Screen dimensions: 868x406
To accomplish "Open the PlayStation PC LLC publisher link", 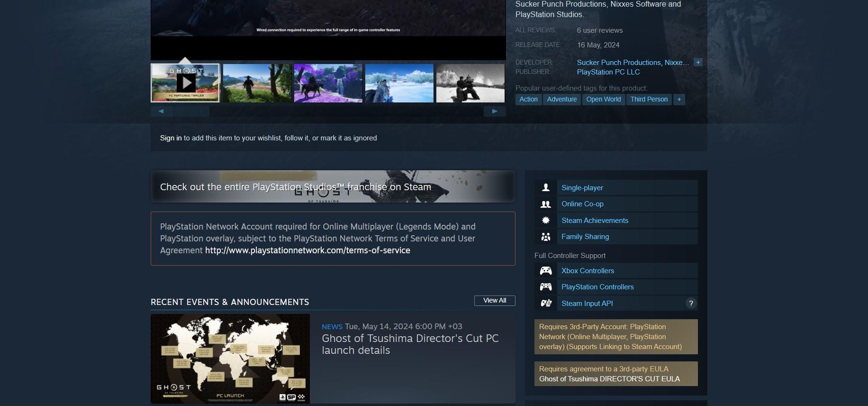I will coord(608,72).
